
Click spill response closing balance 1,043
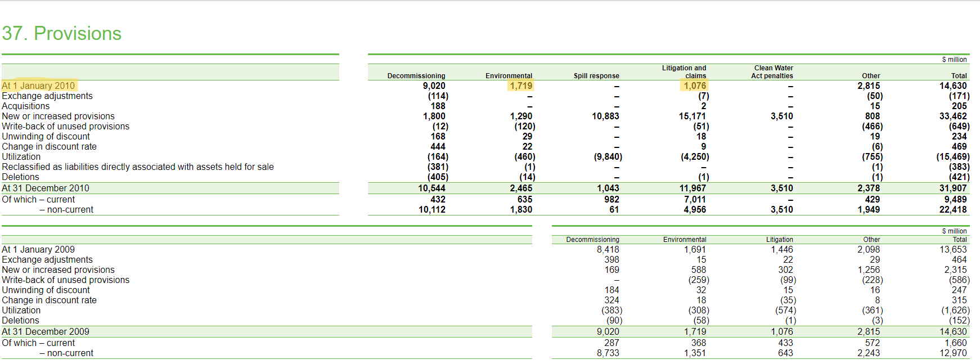coord(608,188)
